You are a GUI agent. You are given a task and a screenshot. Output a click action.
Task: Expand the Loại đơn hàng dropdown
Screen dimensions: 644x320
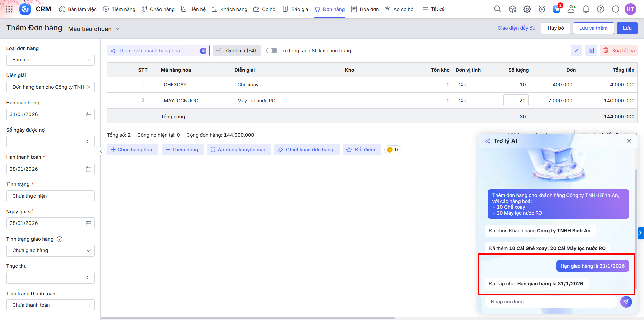(x=51, y=60)
